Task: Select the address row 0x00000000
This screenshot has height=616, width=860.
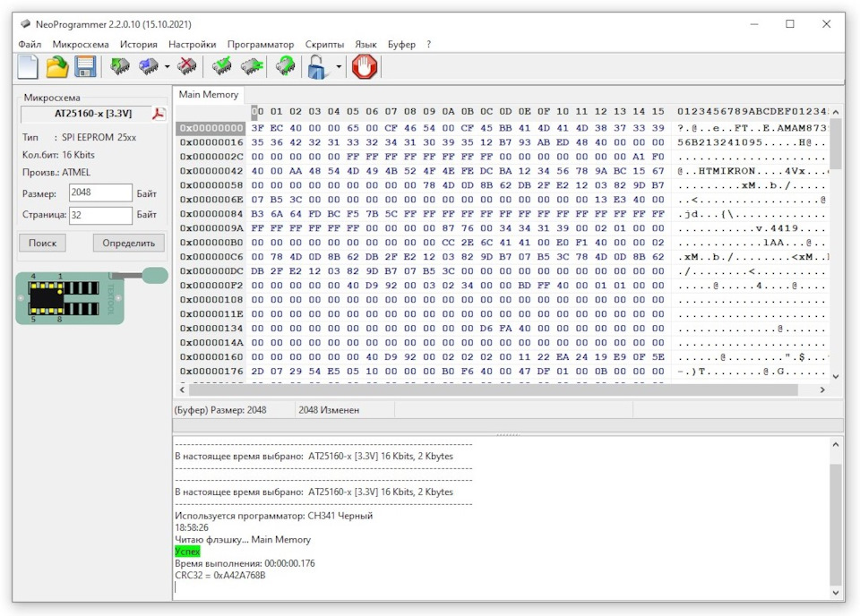Action: (211, 128)
